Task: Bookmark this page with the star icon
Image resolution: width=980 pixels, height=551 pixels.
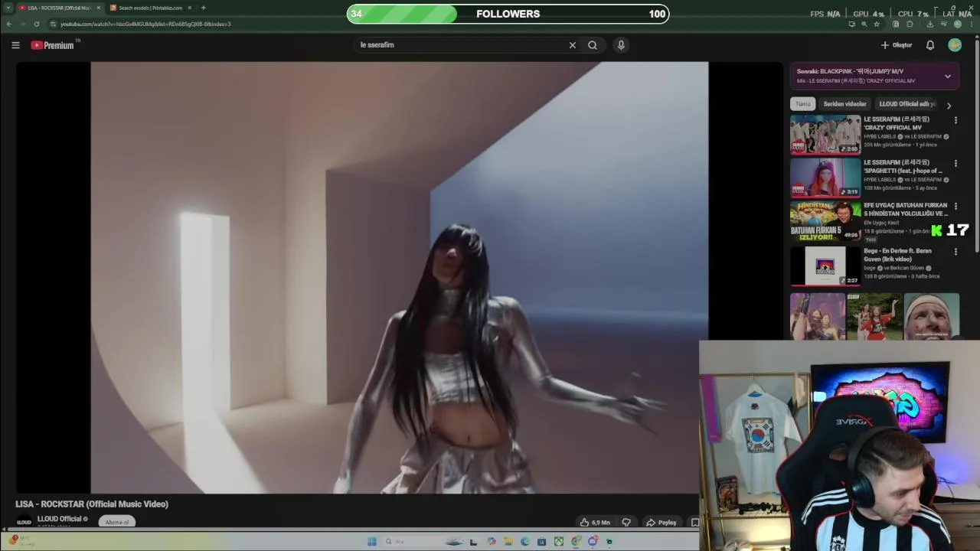Action: pos(877,24)
